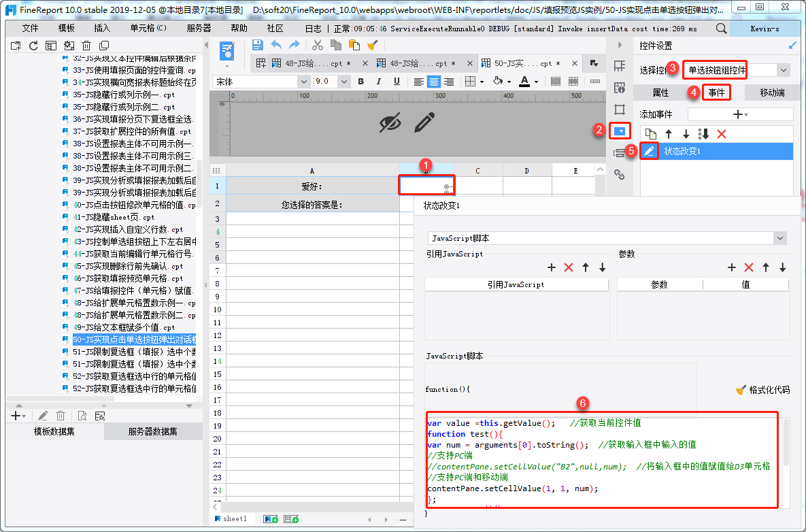Open the 日志 log button
Image resolution: width=806 pixels, height=532 pixels.
(x=313, y=29)
